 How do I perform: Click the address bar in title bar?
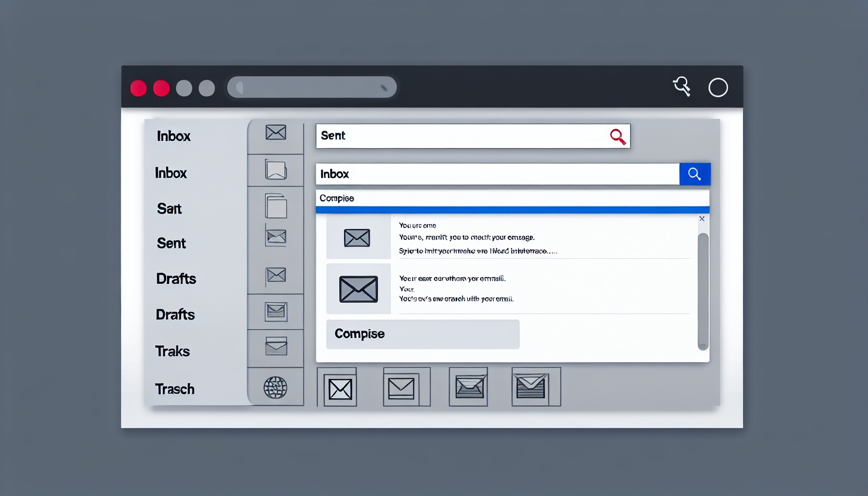coord(311,88)
